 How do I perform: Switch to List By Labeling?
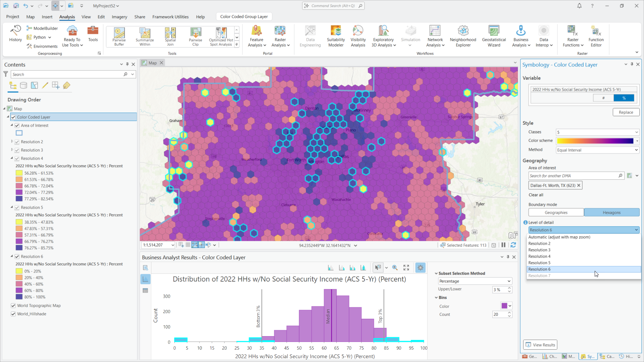(x=66, y=85)
